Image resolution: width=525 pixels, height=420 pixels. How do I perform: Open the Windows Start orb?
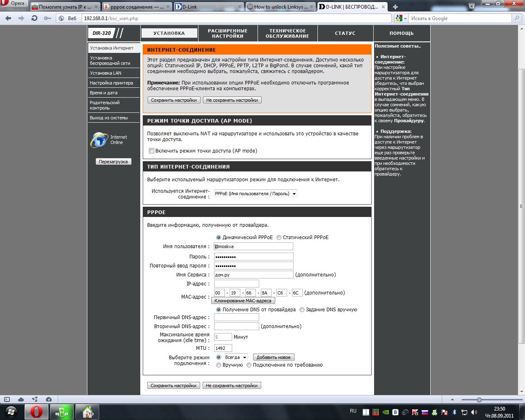(11, 412)
